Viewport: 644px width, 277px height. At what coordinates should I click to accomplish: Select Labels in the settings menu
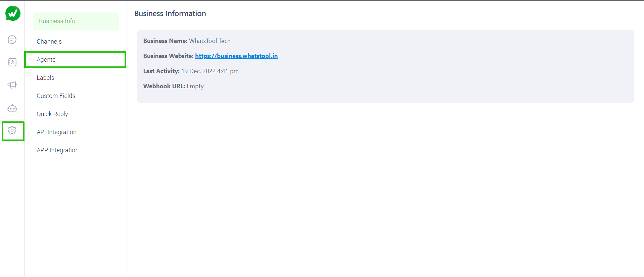(45, 78)
